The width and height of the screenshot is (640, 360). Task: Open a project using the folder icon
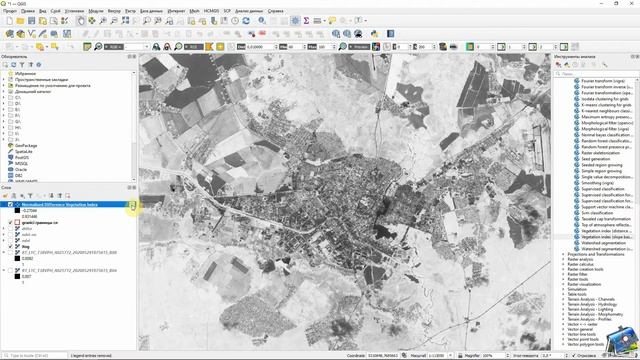coord(20,20)
